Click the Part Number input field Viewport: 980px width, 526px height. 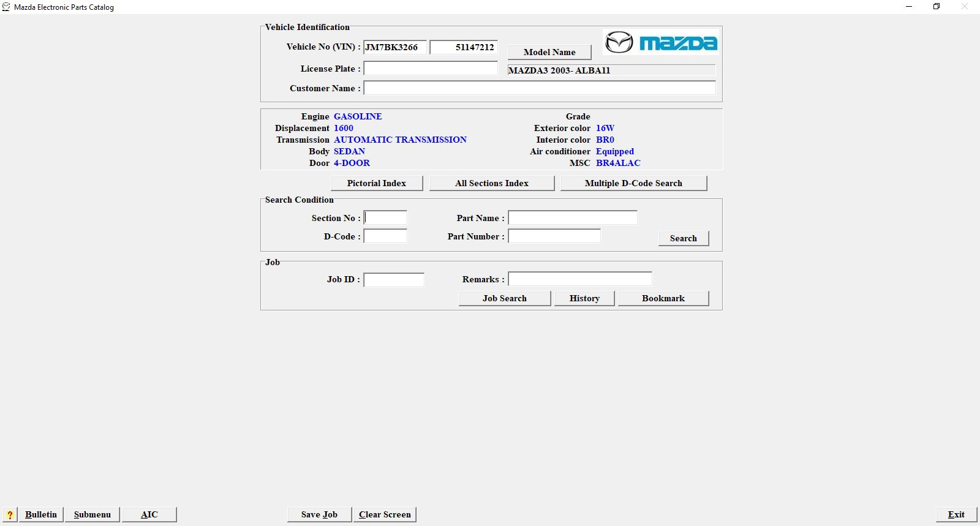[x=554, y=236]
